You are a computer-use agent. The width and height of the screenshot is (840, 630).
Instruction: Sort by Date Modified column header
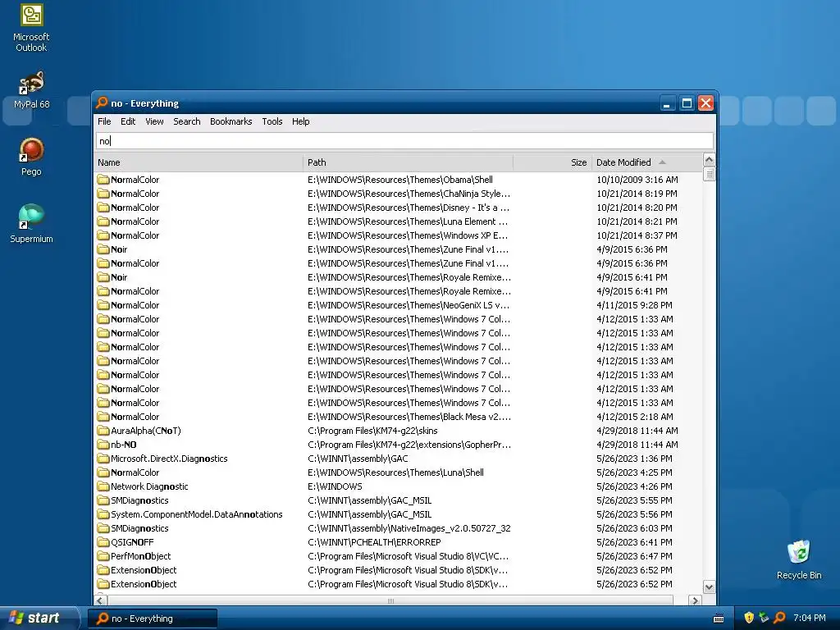click(646, 162)
